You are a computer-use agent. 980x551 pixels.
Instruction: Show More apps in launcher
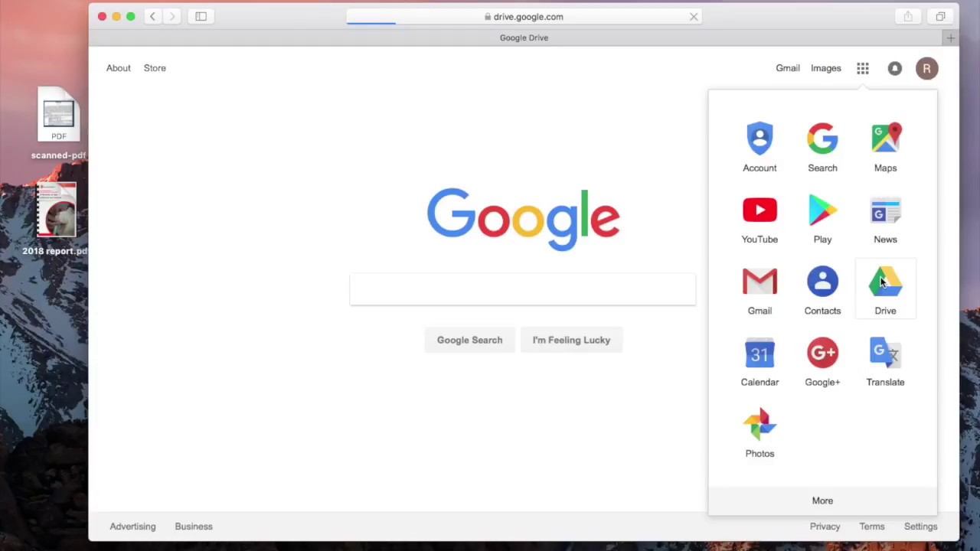click(x=822, y=500)
